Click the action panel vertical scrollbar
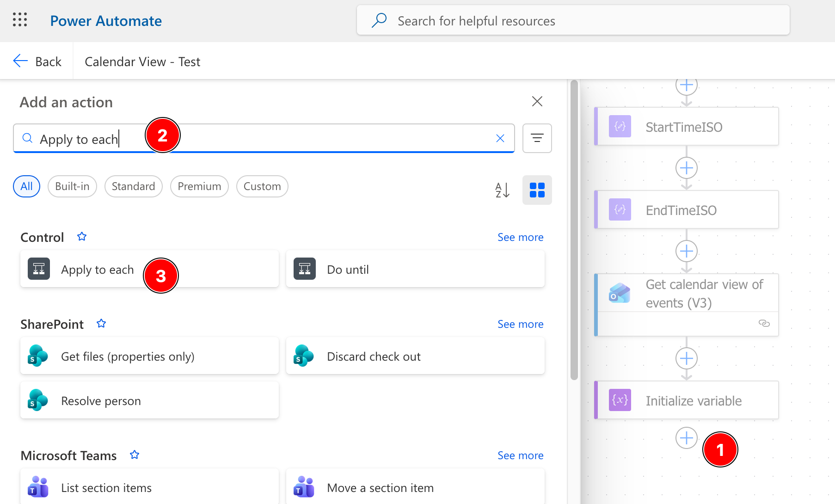 pos(574,230)
